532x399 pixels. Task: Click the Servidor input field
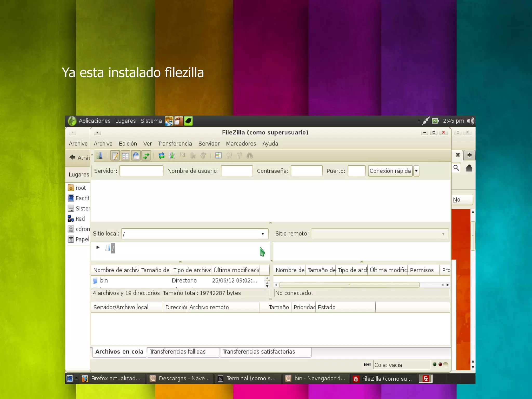[x=141, y=171]
